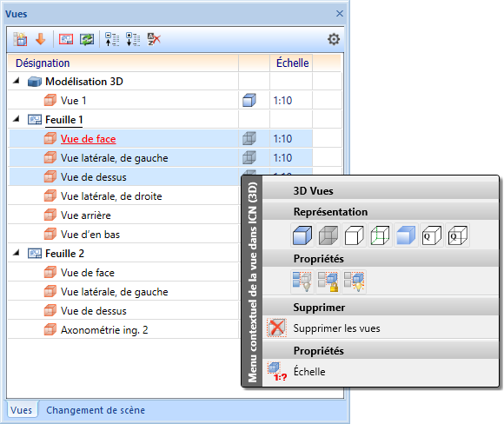Click the red X Supprimer icon
The width and height of the screenshot is (504, 424).
point(276,328)
